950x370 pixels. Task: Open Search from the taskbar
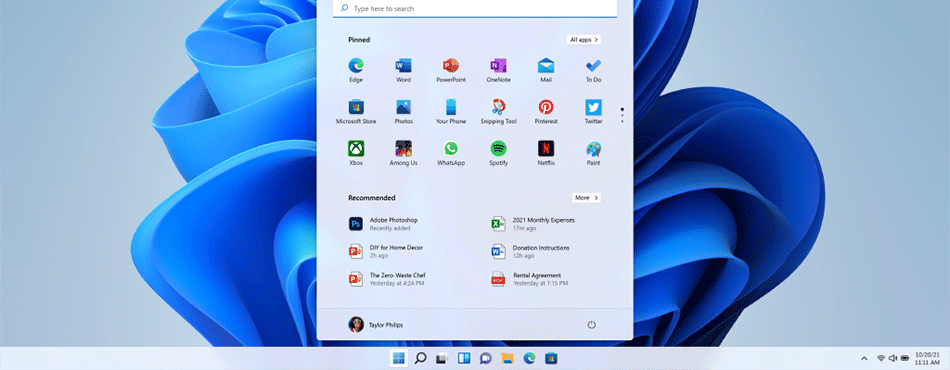point(420,358)
